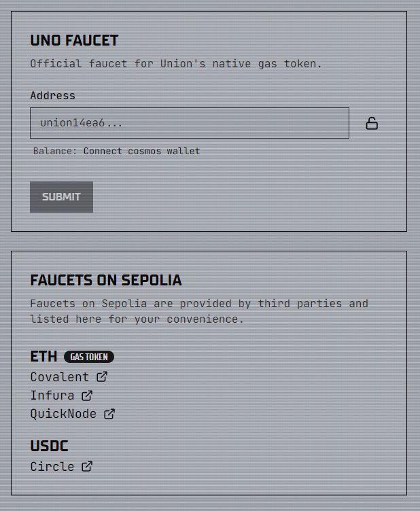Click the Connect cosmos wallet text
420x511 pixels.
[141, 151]
